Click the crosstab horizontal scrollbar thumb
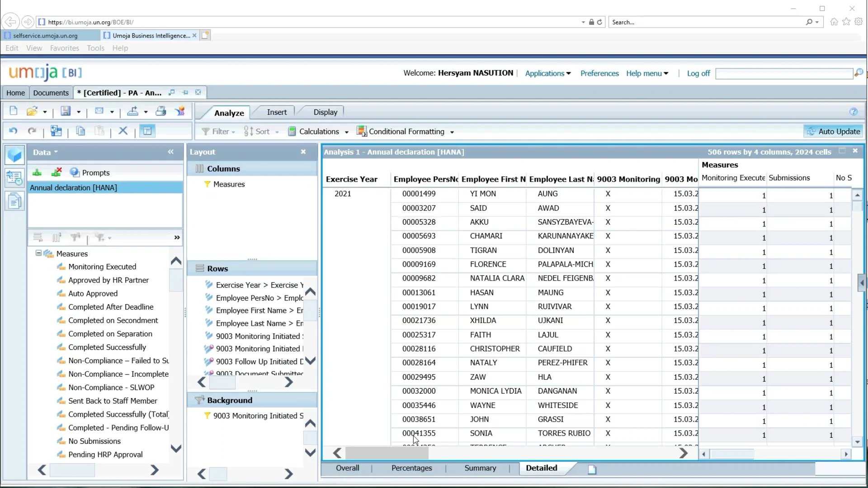 point(387,453)
